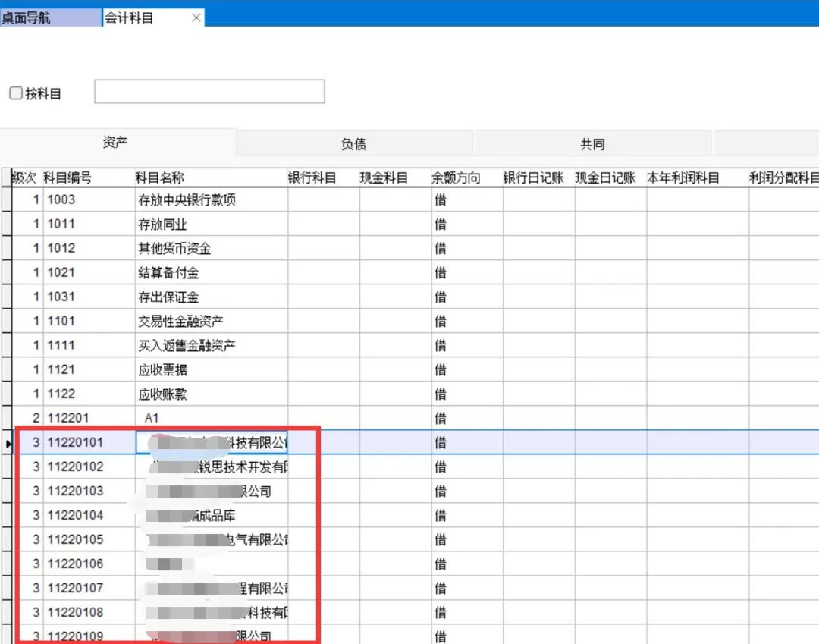Screen dimensions: 819x644
Task: Click 现金科目 cell of 其他货币资金 row
Action: click(395, 249)
